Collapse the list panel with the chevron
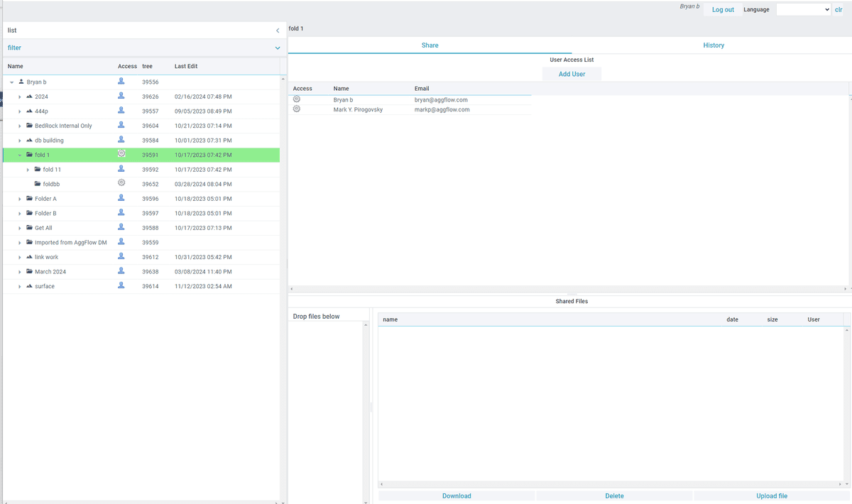The image size is (852, 504). 278,31
